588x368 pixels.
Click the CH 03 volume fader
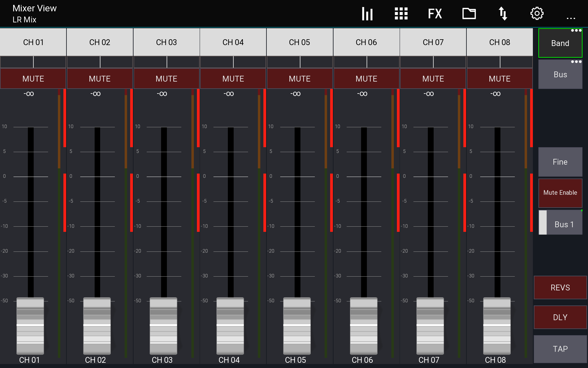coord(163,327)
